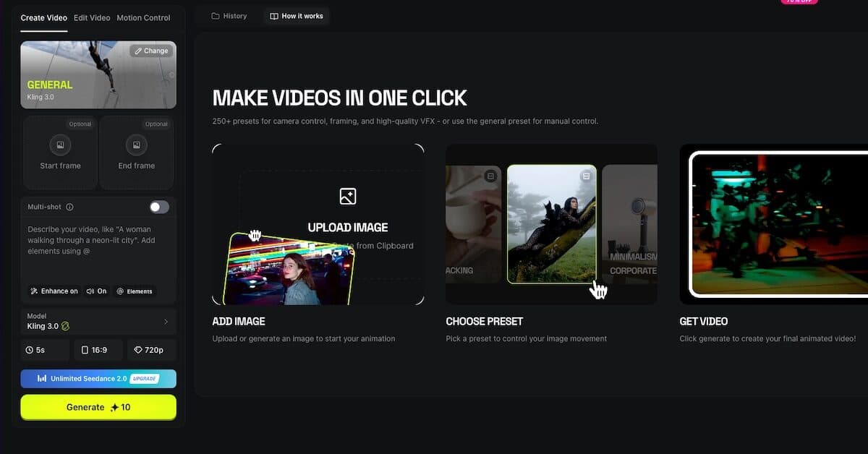This screenshot has width=868, height=454.
Task: Toggle the Multi-shot switch
Action: point(159,207)
